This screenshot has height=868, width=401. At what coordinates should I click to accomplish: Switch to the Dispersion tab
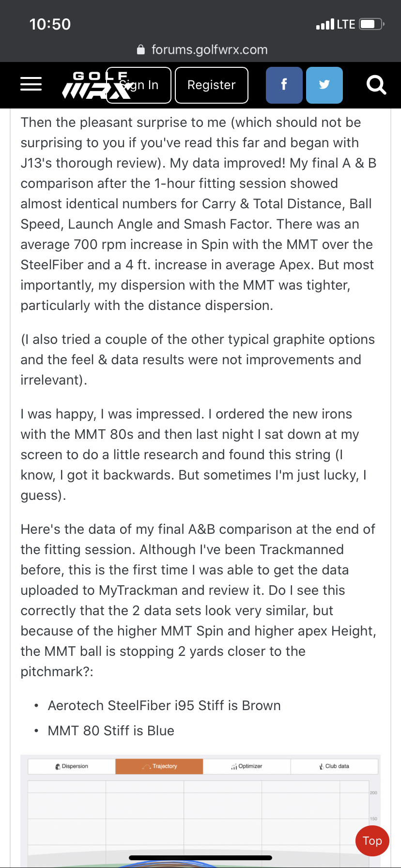coord(72,766)
